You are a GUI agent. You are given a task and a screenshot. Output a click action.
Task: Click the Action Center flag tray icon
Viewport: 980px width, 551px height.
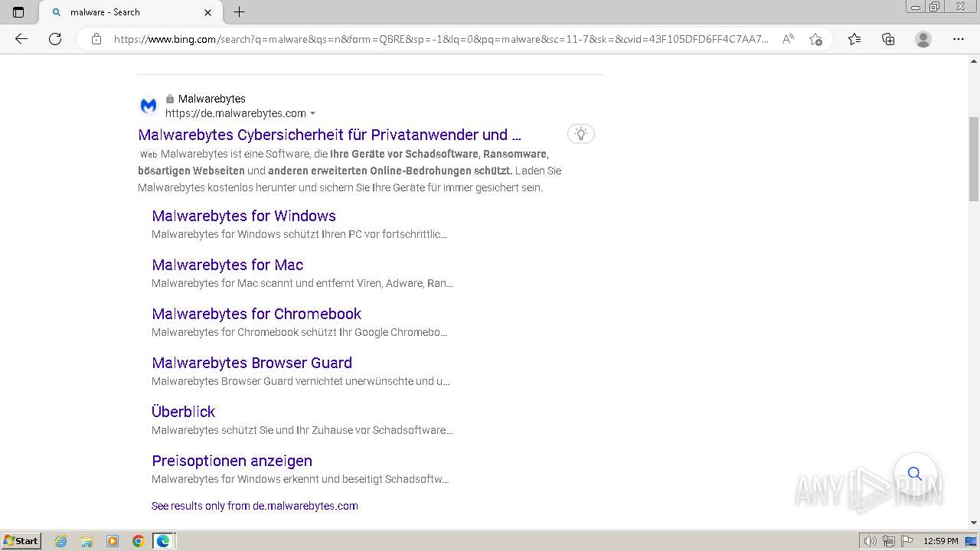[906, 541]
